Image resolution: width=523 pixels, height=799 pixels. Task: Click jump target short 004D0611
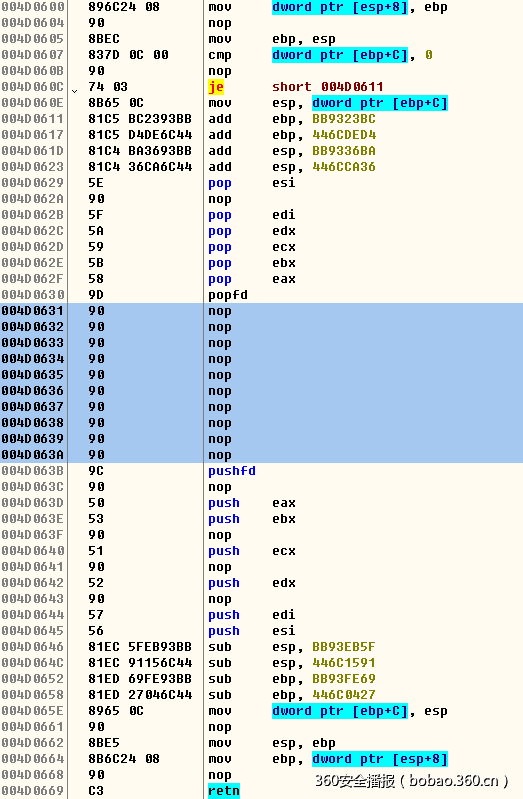(327, 87)
